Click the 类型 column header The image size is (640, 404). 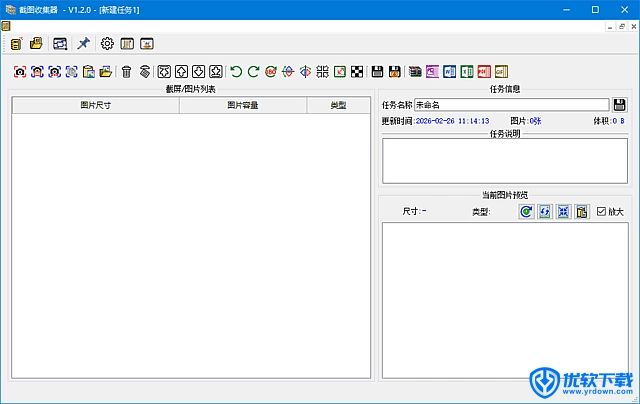338,105
